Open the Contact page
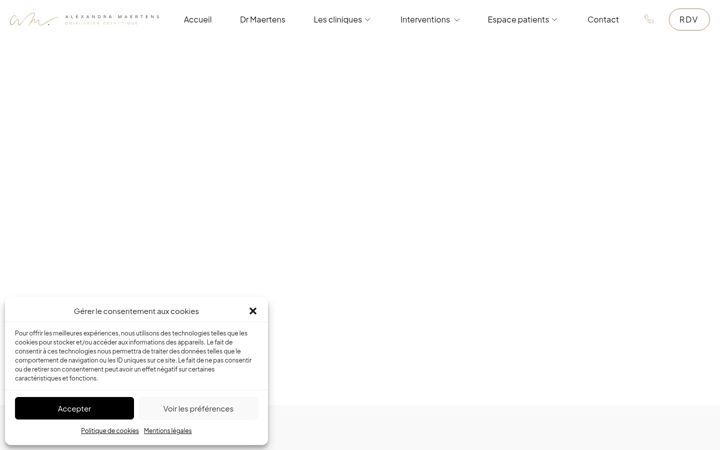720x450 pixels. pyautogui.click(x=603, y=19)
